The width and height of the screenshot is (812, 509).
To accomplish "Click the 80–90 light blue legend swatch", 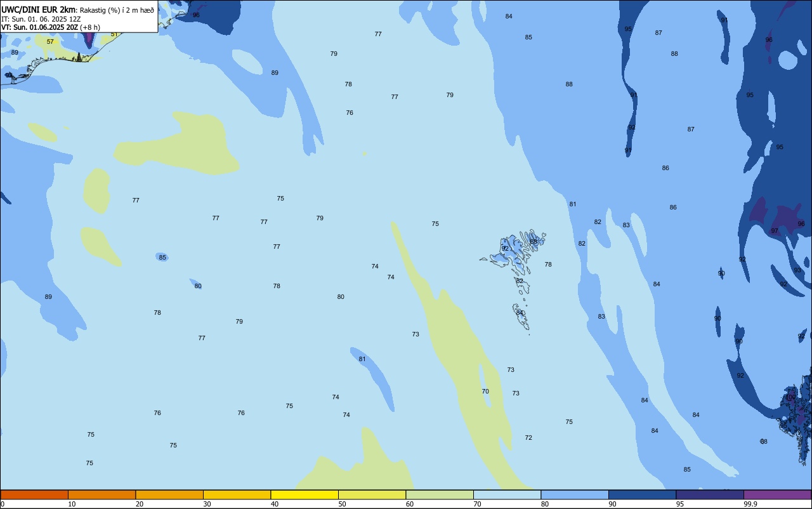I will pyautogui.click(x=575, y=494).
